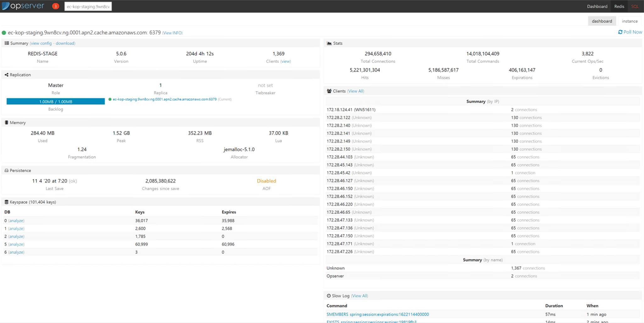The height and width of the screenshot is (323, 644).
Task: Click the Keyspace database icon
Action: click(x=6, y=202)
